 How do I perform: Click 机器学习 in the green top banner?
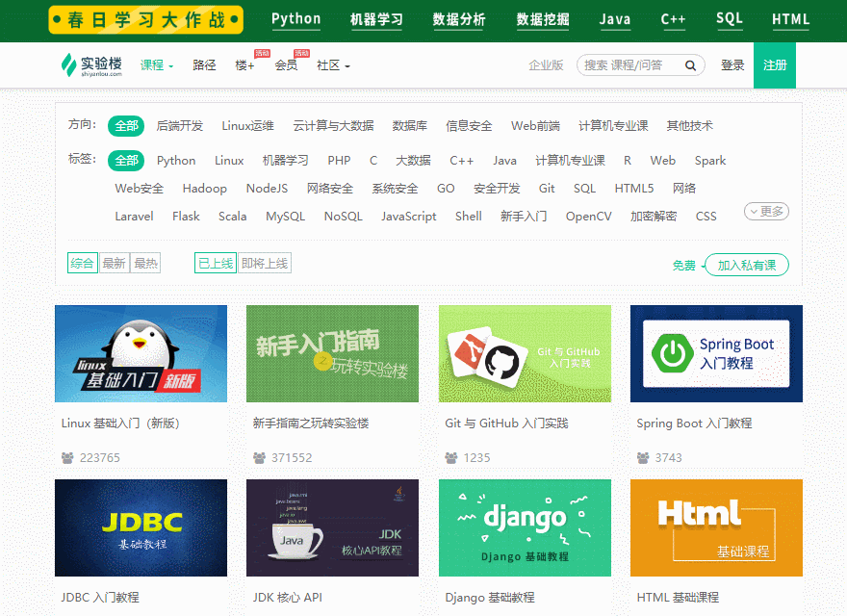(376, 19)
